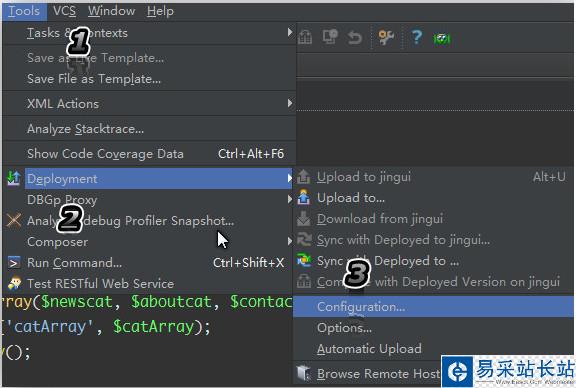Image resolution: width=576 pixels, height=388 pixels.
Task: Click DBGp Proxy menu label
Action: tap(62, 200)
